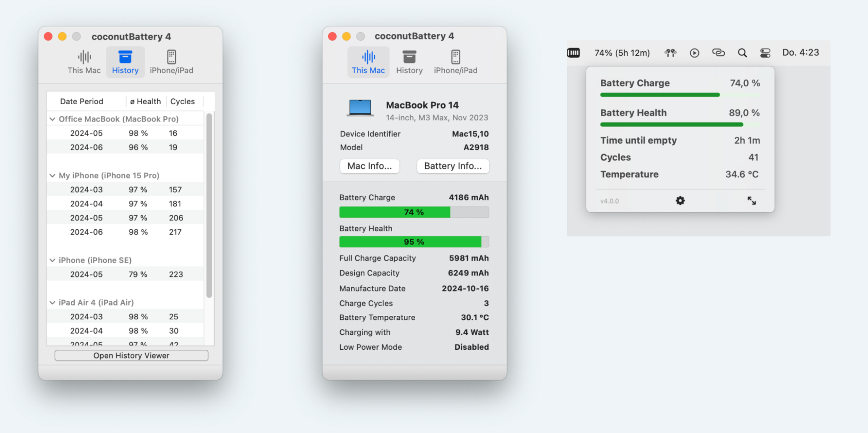This screenshot has width=868, height=433.
Task: Click the play circle menu bar icon
Action: click(x=694, y=53)
